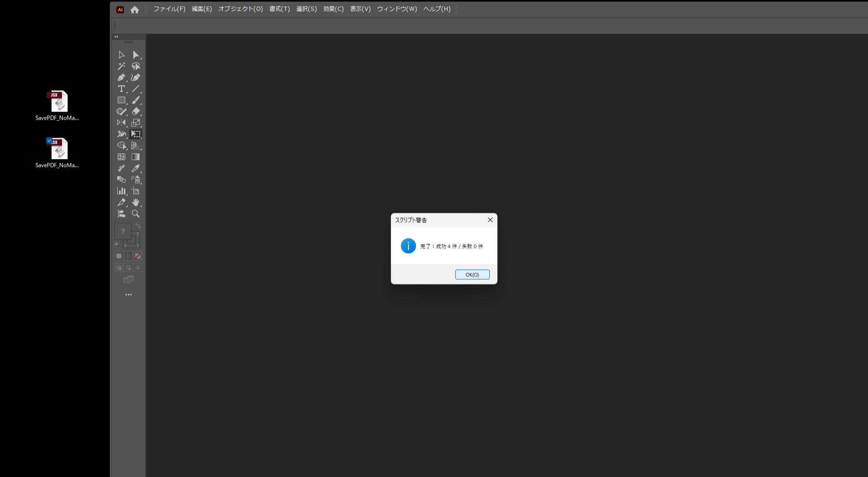
Task: Open Edit Toolbar three-dots menu
Action: click(x=129, y=295)
